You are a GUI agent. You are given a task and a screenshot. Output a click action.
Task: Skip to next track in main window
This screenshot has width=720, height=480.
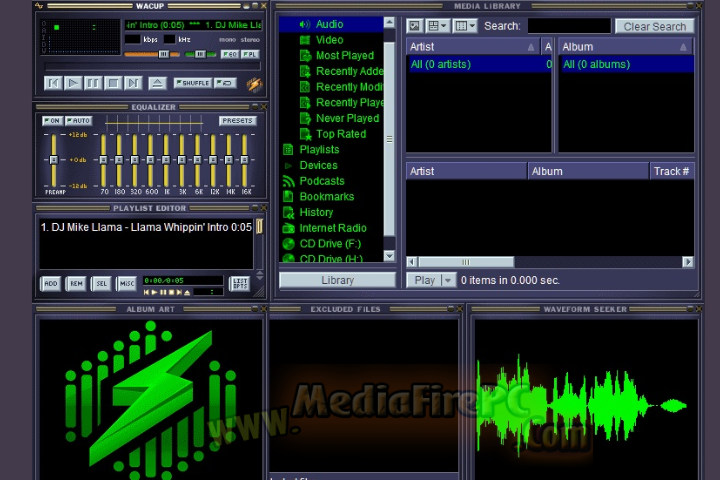point(133,83)
